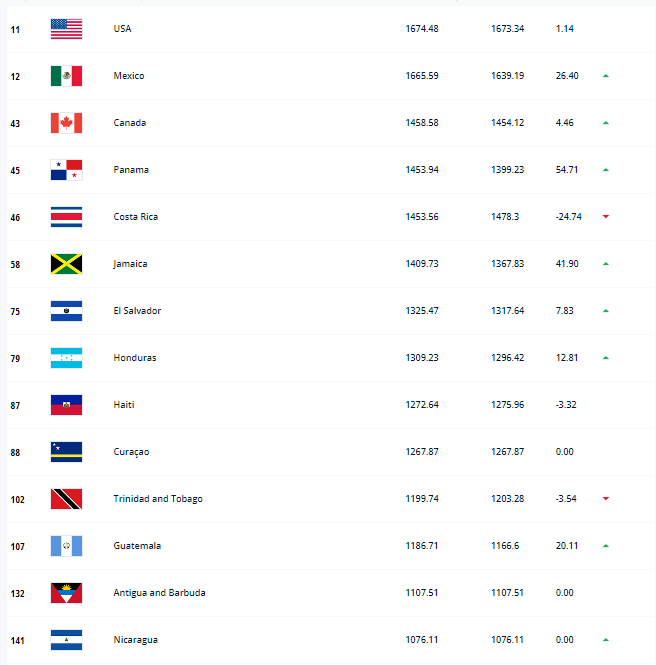This screenshot has width=656, height=665.
Task: Click the Mexico flag icon
Action: tap(66, 76)
